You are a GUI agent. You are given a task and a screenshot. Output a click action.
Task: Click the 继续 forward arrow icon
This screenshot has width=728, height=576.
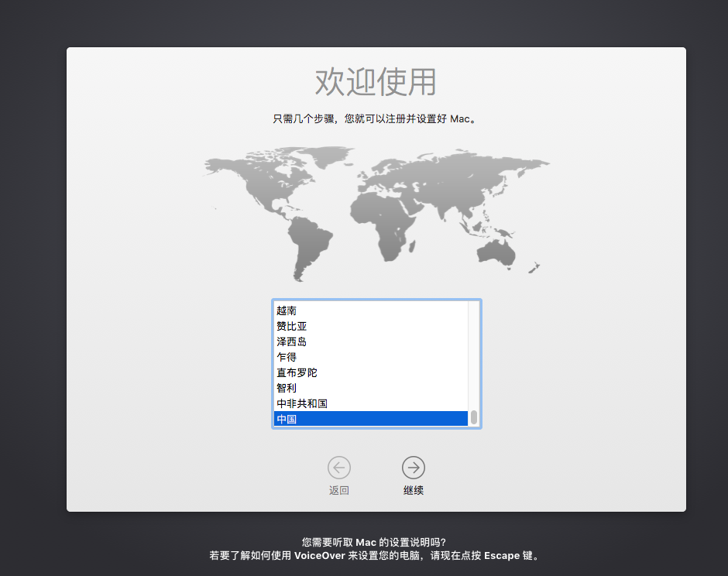click(413, 468)
